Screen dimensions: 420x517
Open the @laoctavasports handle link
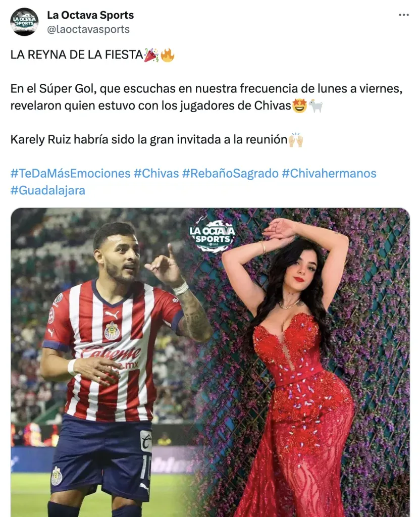click(x=88, y=29)
